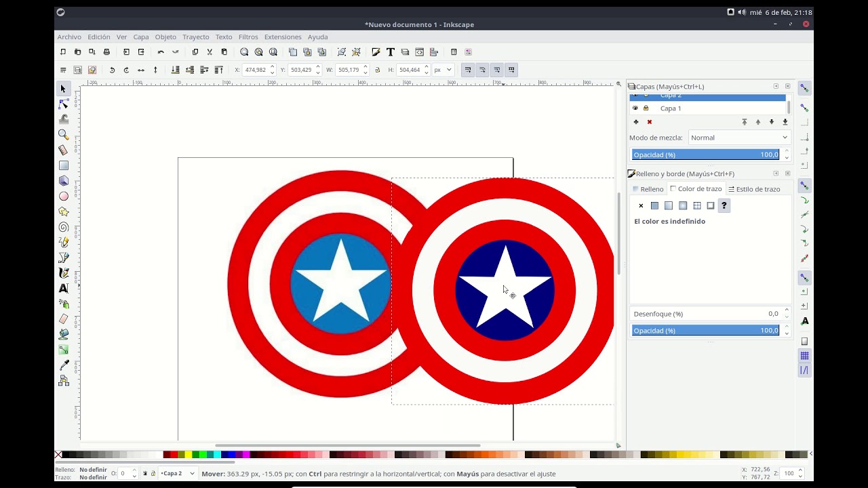Open the Extensiones menu

pos(283,37)
